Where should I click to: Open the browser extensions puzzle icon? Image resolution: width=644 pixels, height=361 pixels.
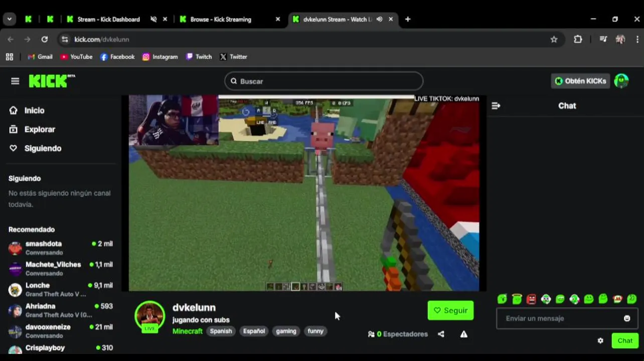pos(578,39)
